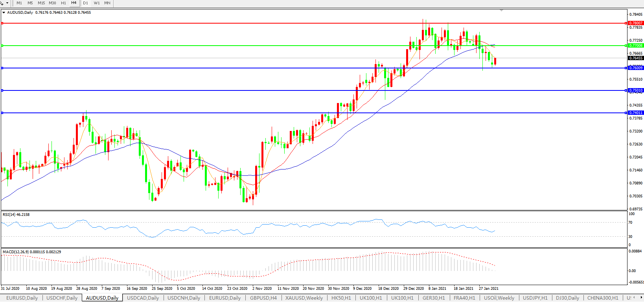This screenshot has height=302, width=644.
Task: Click the blue 0.76009 price label
Action: 636,68
